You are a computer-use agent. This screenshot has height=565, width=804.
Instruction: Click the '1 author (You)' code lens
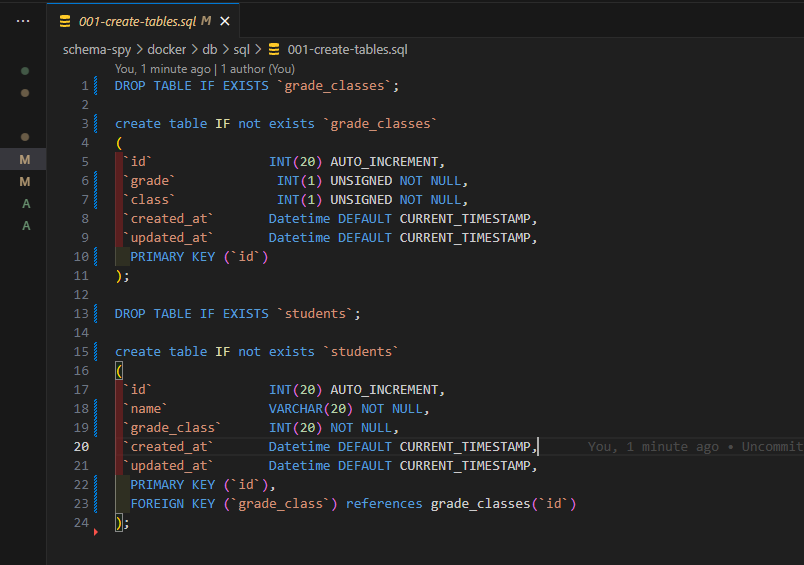(x=258, y=69)
